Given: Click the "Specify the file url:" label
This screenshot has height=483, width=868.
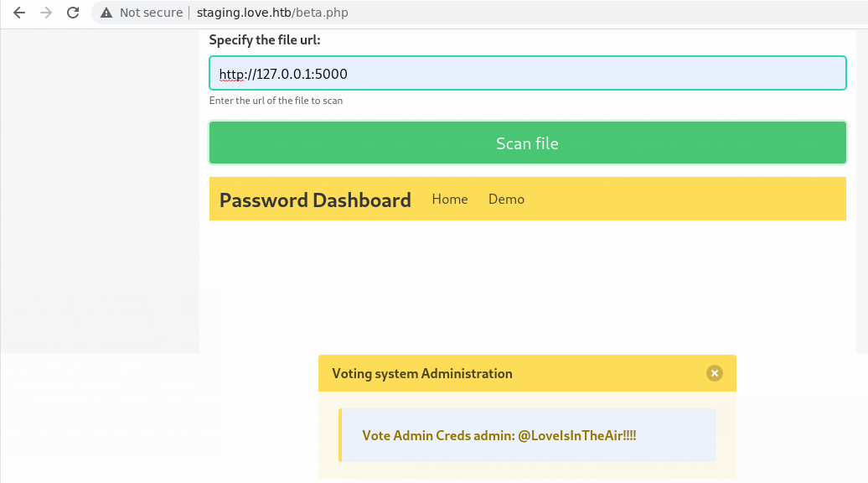Looking at the screenshot, I should [x=265, y=39].
